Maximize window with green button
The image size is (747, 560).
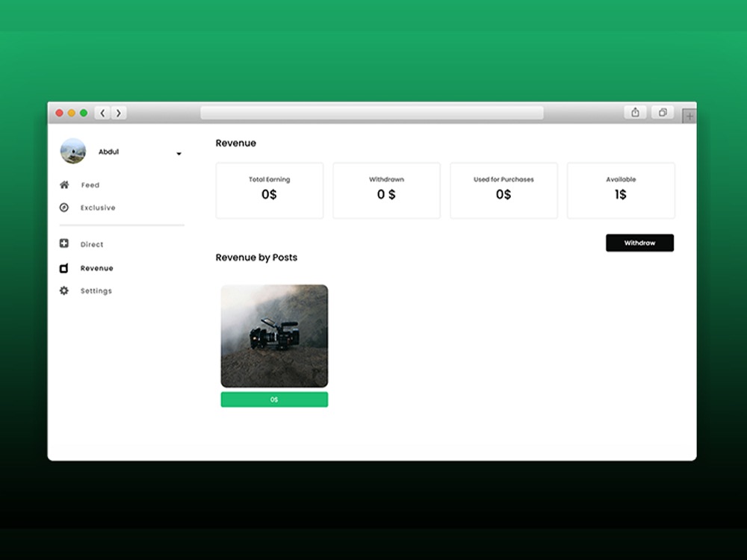[x=84, y=113]
